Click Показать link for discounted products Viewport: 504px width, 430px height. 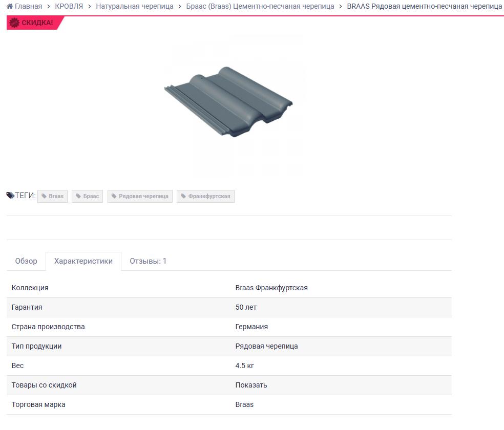[x=251, y=385]
